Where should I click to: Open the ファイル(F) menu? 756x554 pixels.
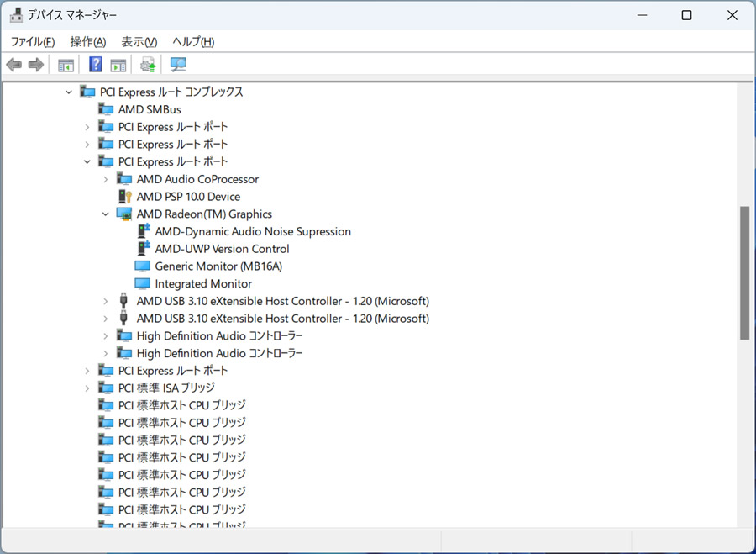[x=33, y=41]
